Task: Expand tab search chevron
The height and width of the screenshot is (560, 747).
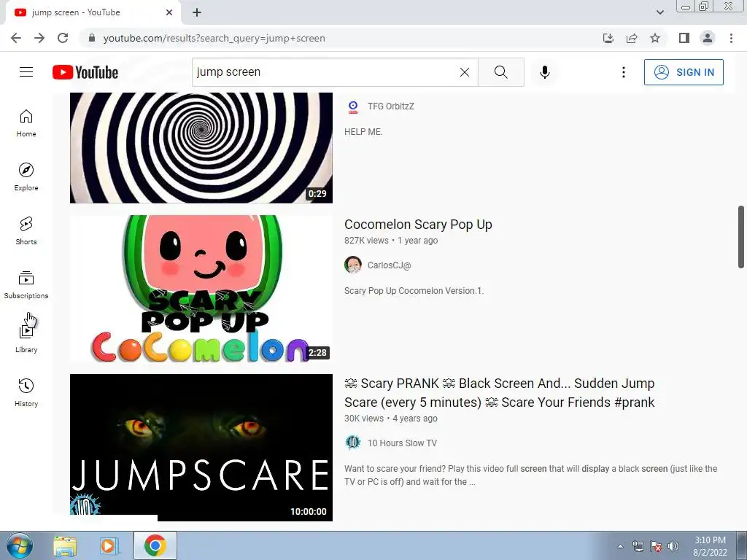Action: coord(659,12)
